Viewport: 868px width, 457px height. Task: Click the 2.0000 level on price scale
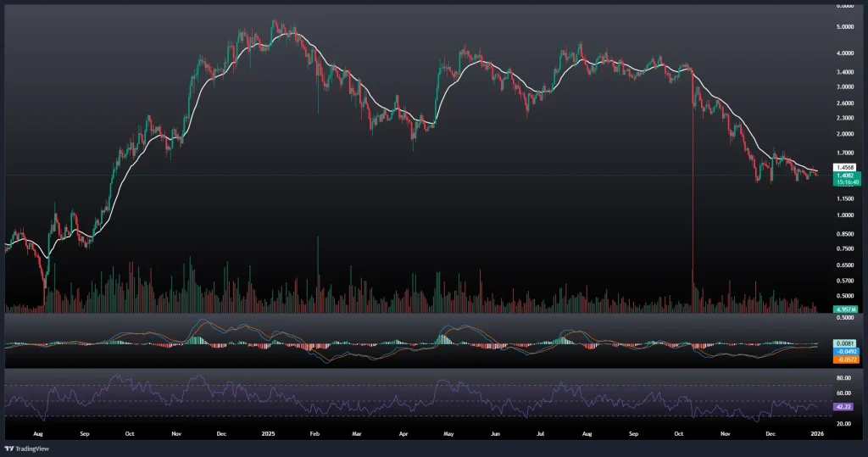pos(844,134)
